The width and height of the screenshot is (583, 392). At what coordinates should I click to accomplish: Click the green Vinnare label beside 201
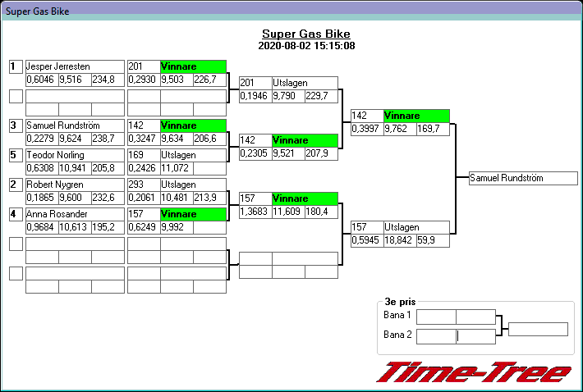point(193,66)
